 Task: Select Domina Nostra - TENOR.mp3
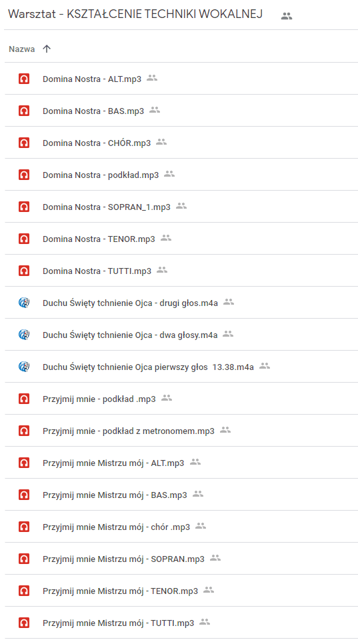181,239
